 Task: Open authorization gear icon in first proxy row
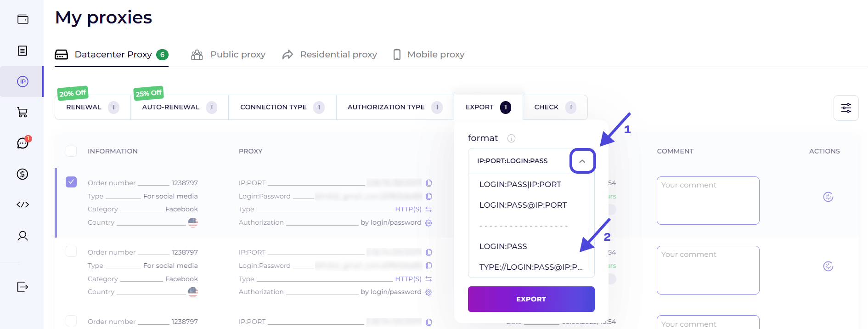point(428,223)
